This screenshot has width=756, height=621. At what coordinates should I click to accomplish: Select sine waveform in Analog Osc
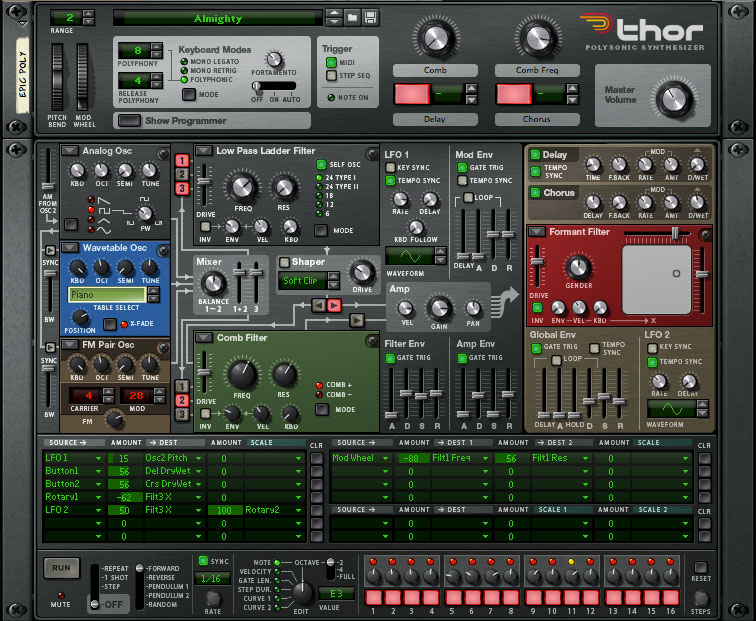coord(92,230)
